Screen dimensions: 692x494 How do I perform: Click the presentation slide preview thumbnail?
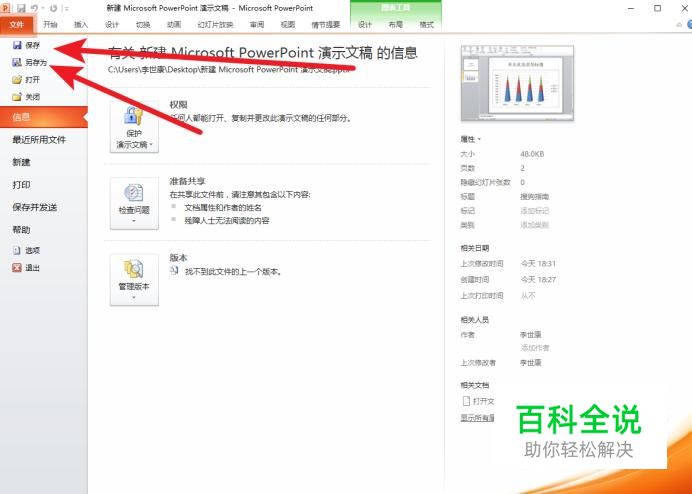[x=517, y=83]
